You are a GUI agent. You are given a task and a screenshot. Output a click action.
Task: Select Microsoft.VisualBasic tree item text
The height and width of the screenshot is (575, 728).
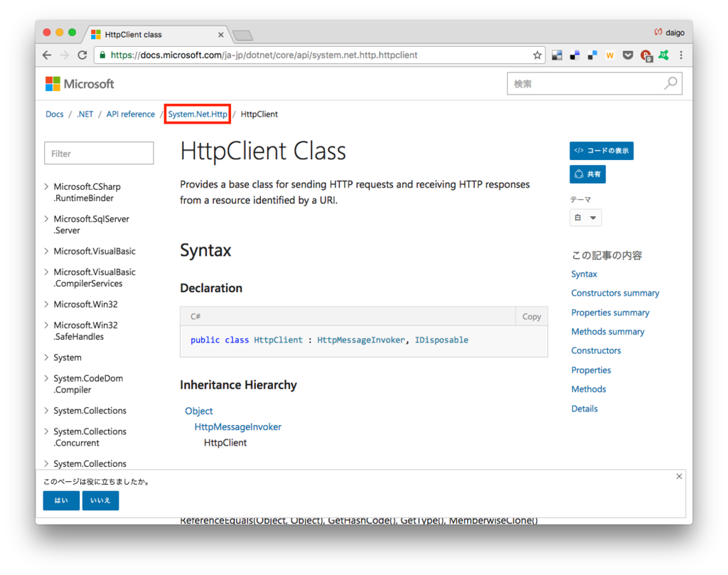95,251
